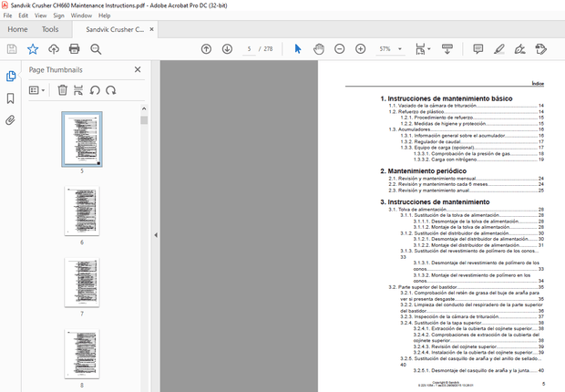
Task: Click entry '2.3. Revisión y mantenimiento anual'
Action: [429, 191]
